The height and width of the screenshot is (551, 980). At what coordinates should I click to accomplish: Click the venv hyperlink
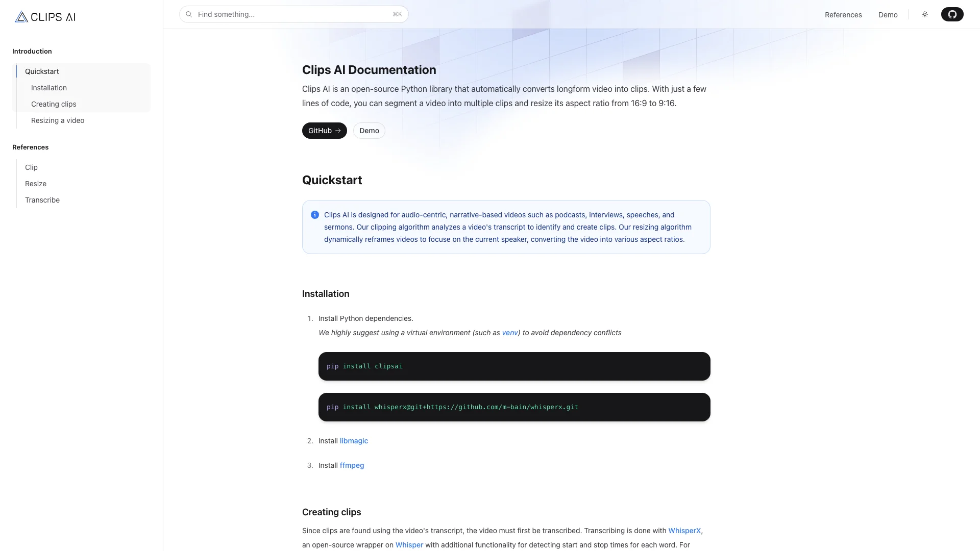(509, 333)
